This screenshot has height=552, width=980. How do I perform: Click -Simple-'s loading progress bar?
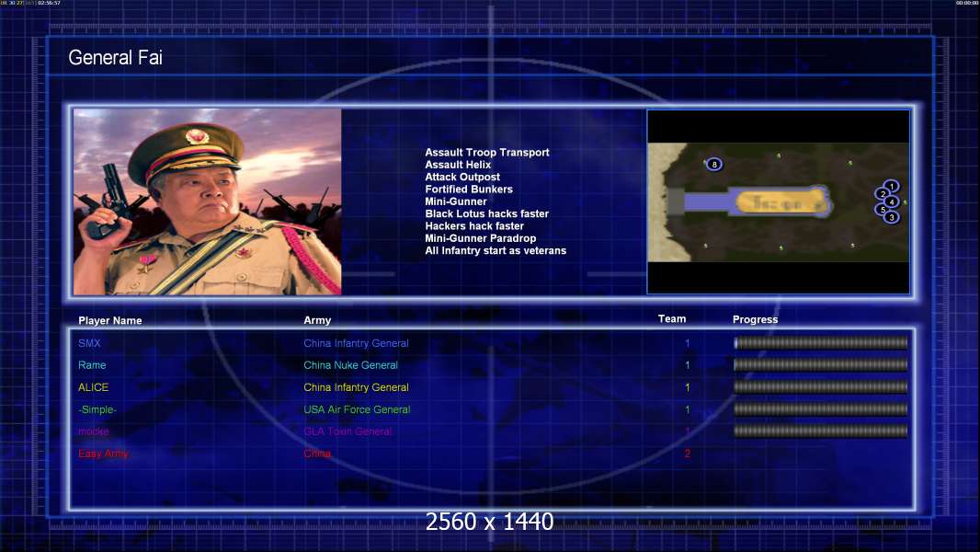821,408
